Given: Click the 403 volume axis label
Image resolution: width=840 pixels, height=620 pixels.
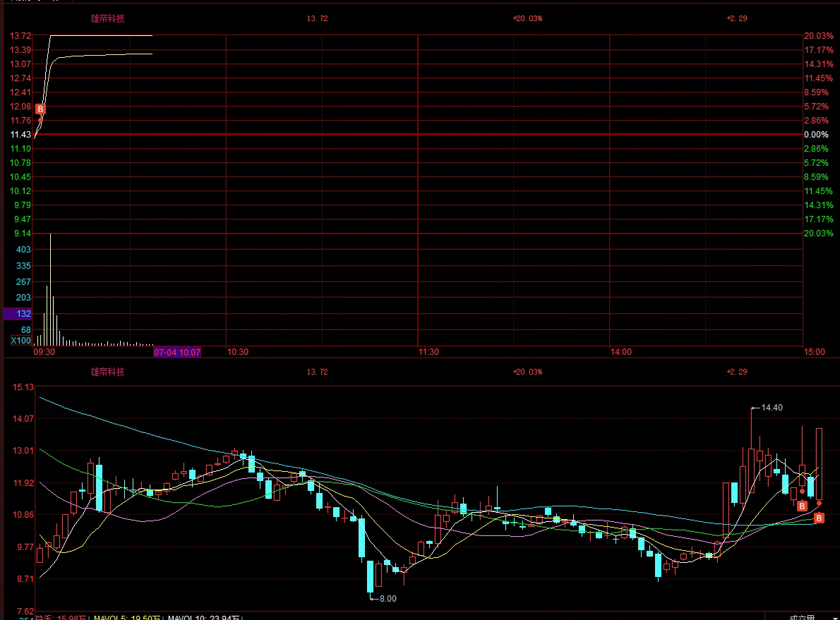Looking at the screenshot, I should click(x=23, y=250).
